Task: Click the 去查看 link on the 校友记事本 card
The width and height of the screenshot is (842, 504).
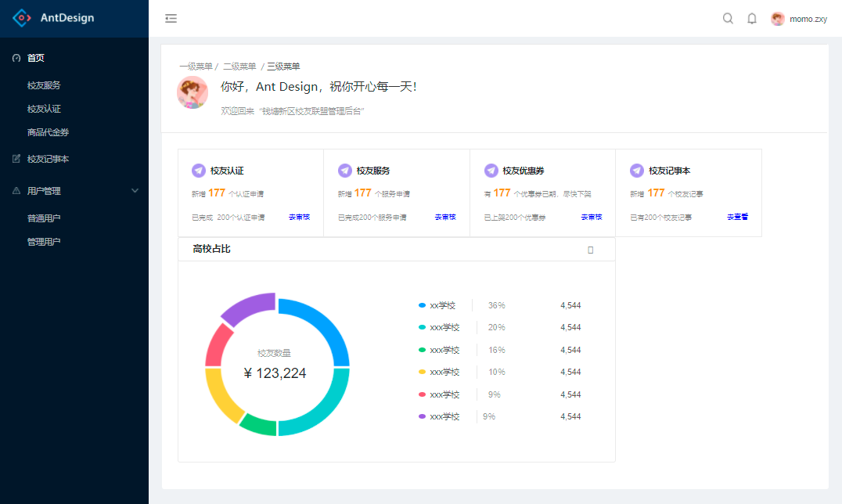Action: [x=736, y=217]
